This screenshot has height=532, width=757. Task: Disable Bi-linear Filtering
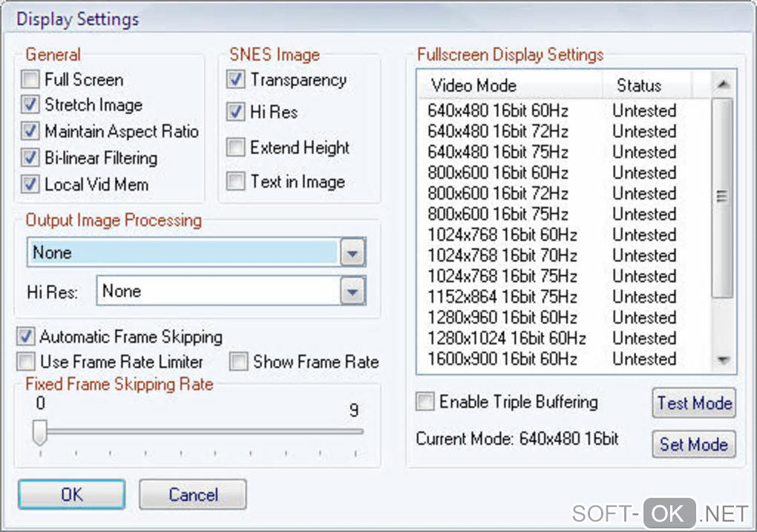click(30, 158)
